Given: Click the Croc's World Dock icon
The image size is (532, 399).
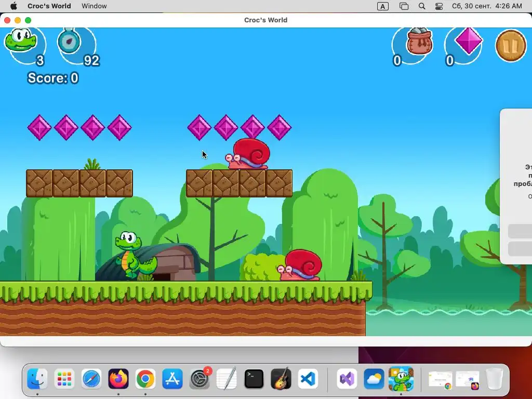Looking at the screenshot, I should 401,379.
